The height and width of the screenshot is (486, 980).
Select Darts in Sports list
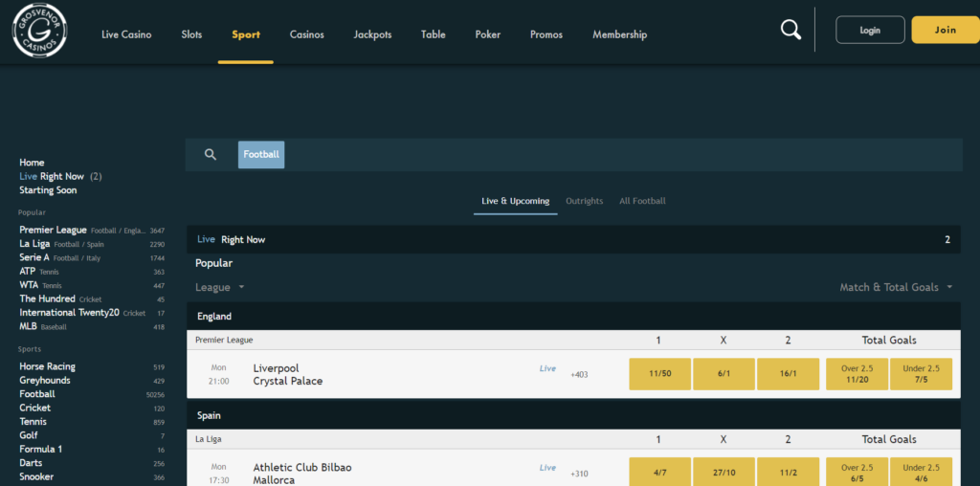[92, 463]
